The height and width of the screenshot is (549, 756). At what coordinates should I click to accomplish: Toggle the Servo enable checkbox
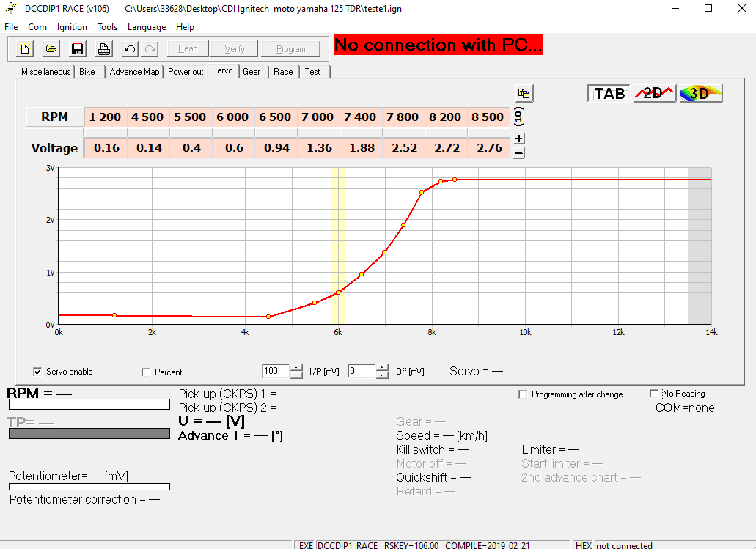tap(37, 372)
